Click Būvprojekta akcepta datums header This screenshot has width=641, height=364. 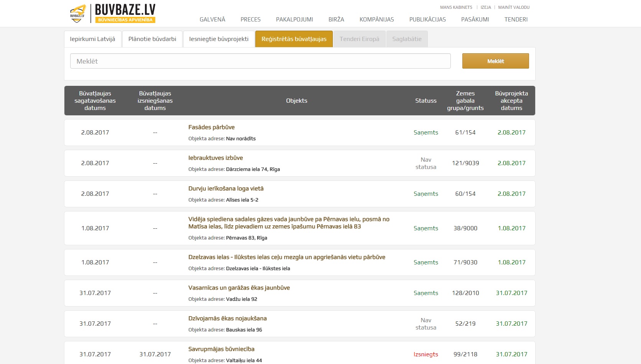(511, 101)
